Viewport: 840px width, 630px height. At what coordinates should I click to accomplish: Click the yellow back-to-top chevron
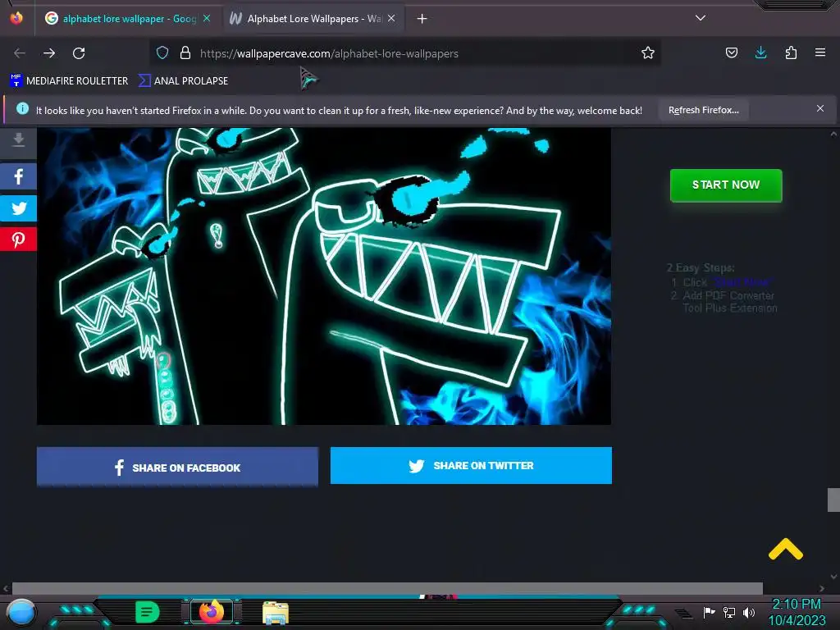coord(785,549)
